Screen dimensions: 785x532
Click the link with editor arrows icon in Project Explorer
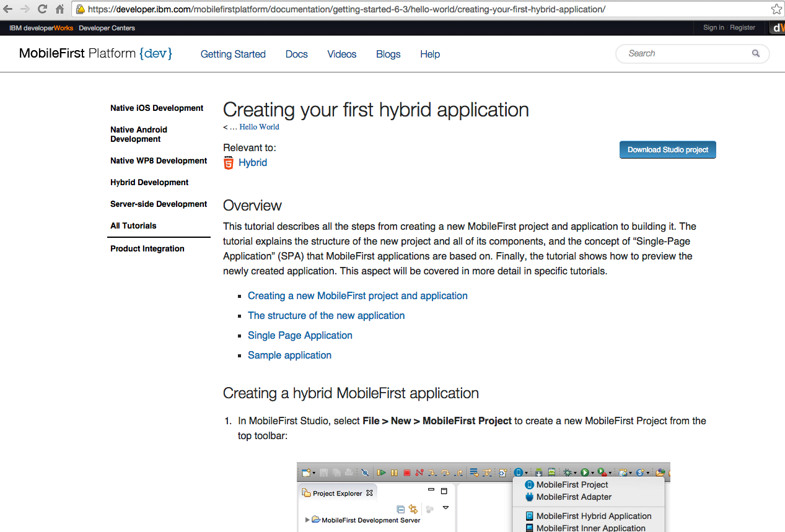pos(413,509)
